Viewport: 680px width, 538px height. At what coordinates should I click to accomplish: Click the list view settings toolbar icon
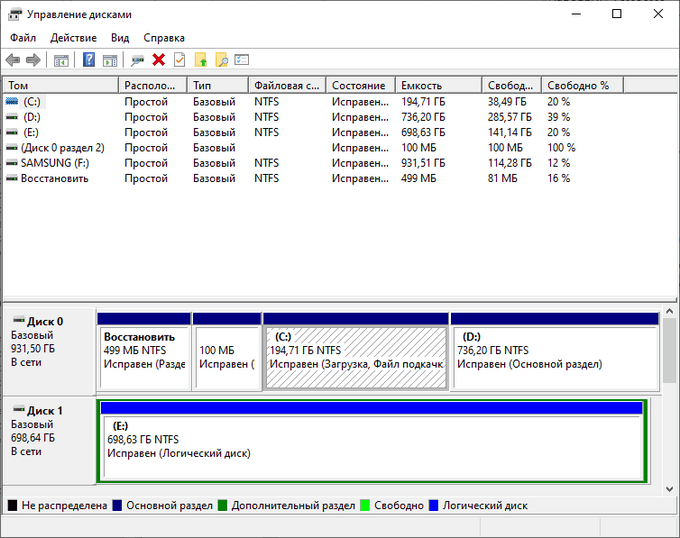pos(242,60)
